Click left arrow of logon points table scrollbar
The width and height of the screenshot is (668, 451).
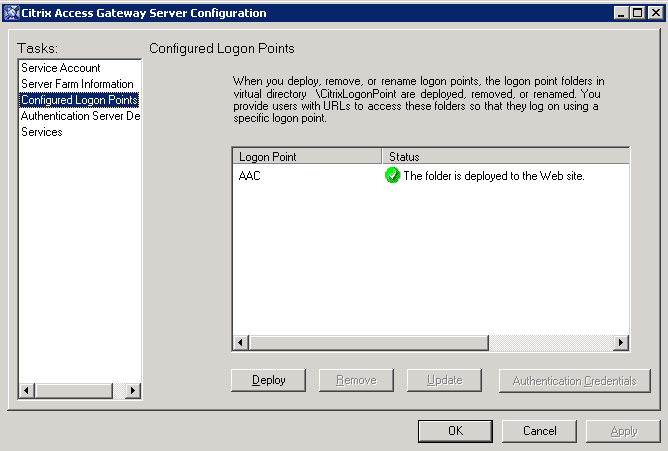click(241, 342)
